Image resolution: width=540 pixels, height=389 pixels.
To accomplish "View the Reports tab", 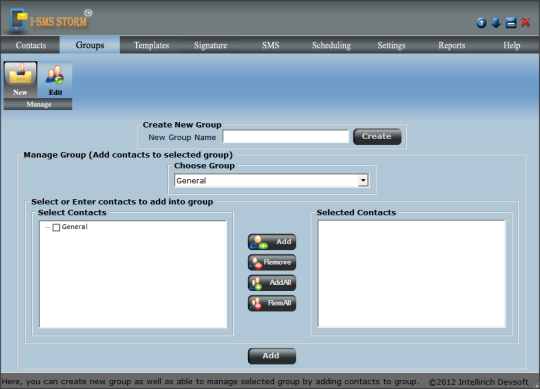I will click(x=451, y=45).
